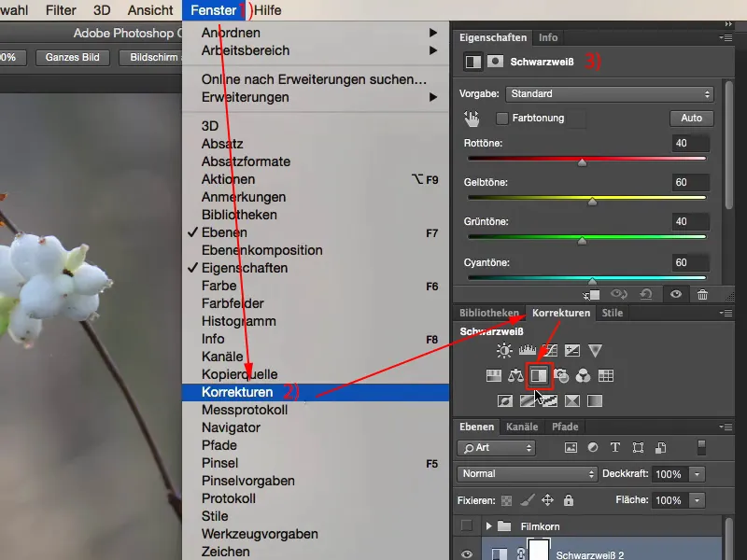Add a Levels (Tonwertkorrektur) adjustment

pyautogui.click(x=528, y=351)
